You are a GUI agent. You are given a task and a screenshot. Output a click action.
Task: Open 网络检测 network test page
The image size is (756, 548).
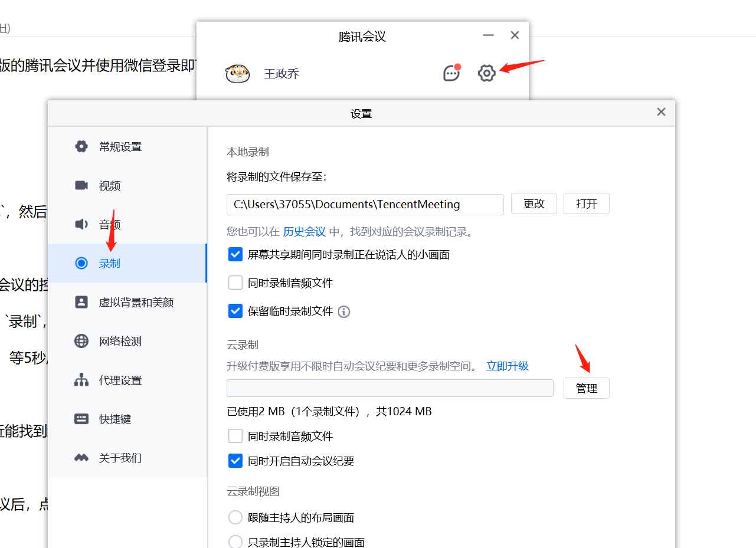pyautogui.click(x=120, y=342)
